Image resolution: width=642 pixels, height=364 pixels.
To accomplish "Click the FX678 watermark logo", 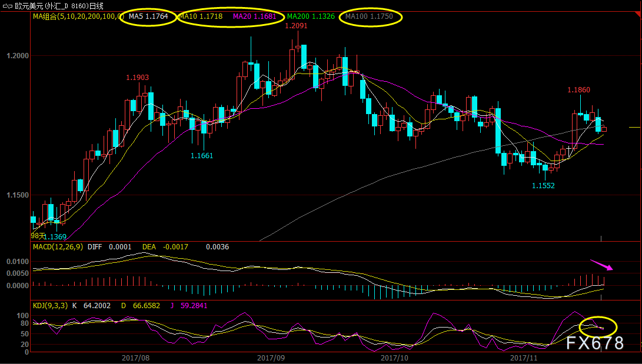I will tap(596, 343).
